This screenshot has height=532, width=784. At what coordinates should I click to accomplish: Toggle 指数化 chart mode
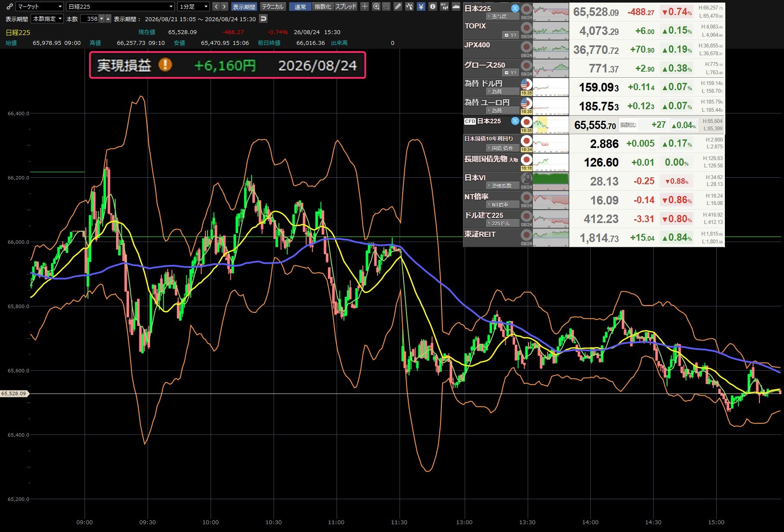(323, 6)
